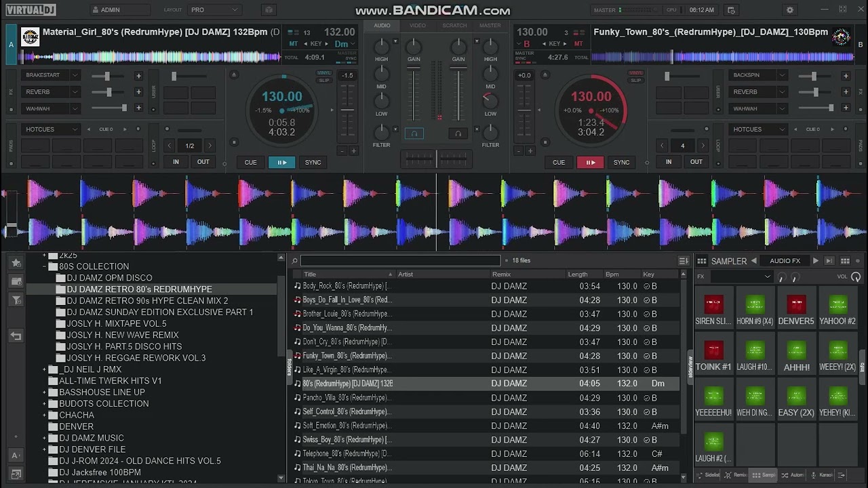Click CUE button on deck B
This screenshot has height=488, width=868.
click(x=559, y=162)
